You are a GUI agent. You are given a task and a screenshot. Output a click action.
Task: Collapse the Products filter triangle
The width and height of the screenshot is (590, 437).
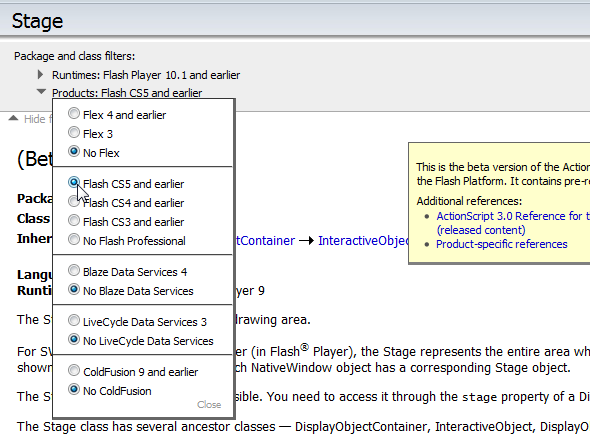41,91
